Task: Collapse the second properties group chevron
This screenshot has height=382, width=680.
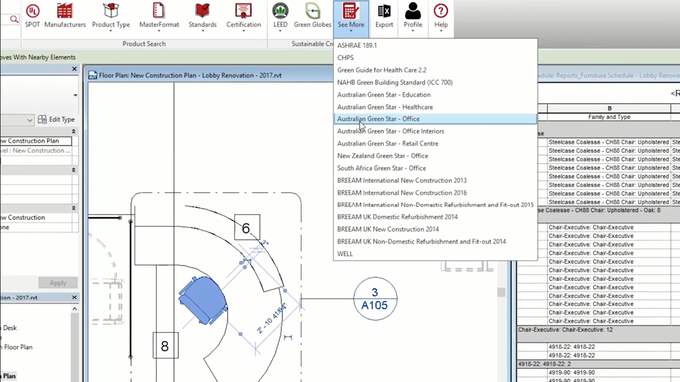Action: 73,170
